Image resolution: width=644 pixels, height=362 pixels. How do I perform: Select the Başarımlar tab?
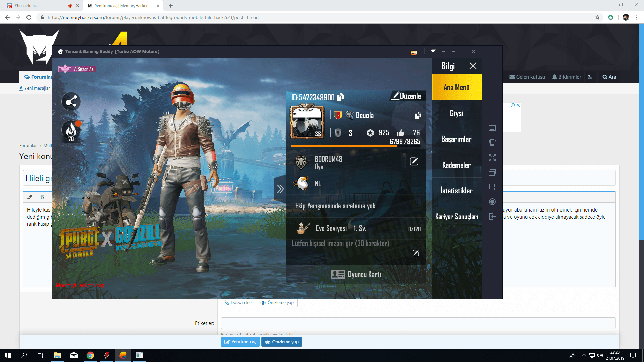(457, 139)
